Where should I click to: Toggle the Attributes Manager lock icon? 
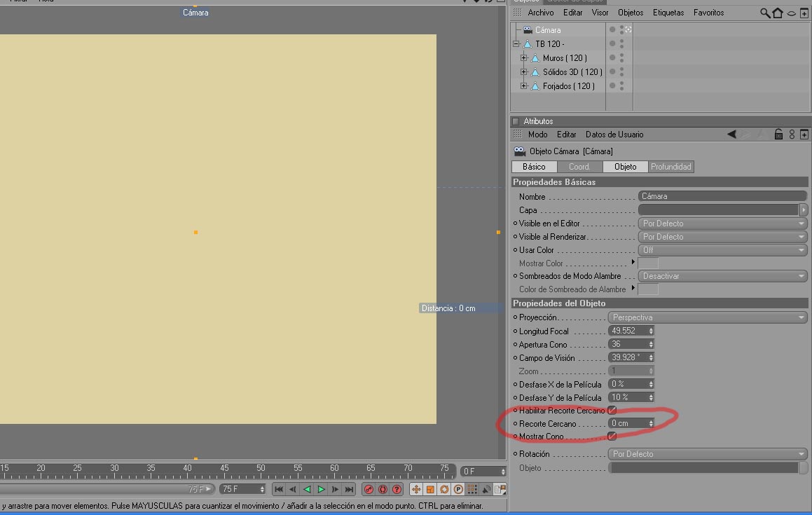pyautogui.click(x=778, y=135)
